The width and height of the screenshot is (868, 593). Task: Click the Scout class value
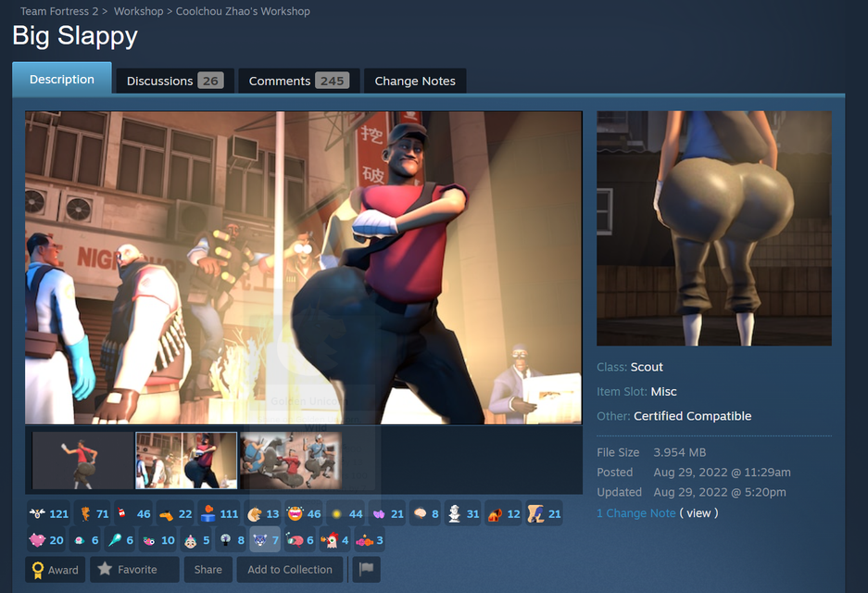tap(647, 367)
